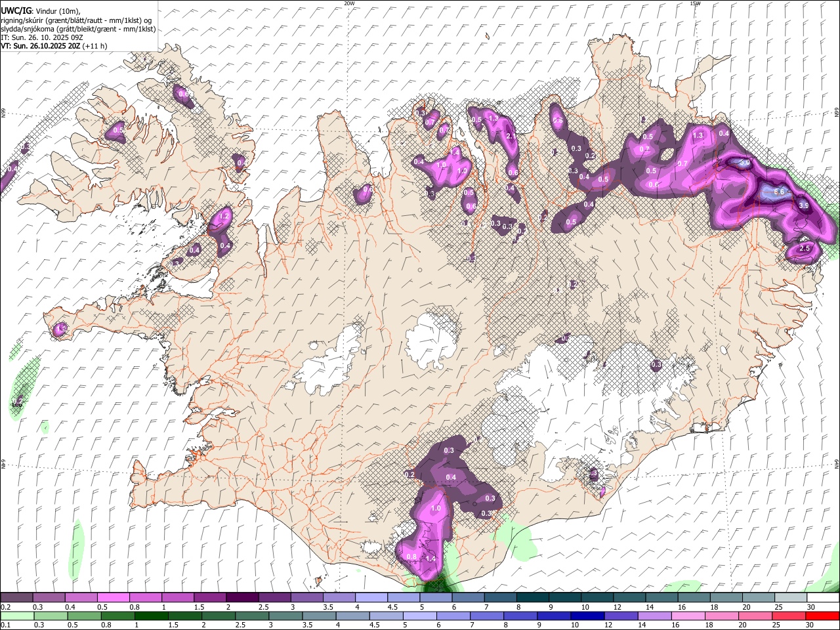Click the '0.2' label in the top legend row
Viewport: 840px width, 630px height.
coord(6,607)
